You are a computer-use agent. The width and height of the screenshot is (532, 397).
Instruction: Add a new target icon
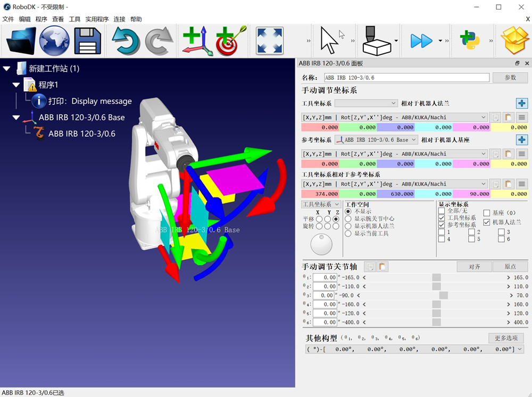tap(231, 41)
